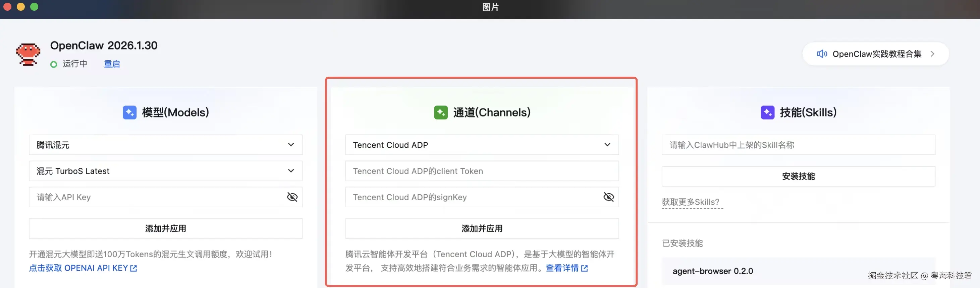Click the speaker icon in tutorial banner
980x288 pixels.
coord(822,54)
